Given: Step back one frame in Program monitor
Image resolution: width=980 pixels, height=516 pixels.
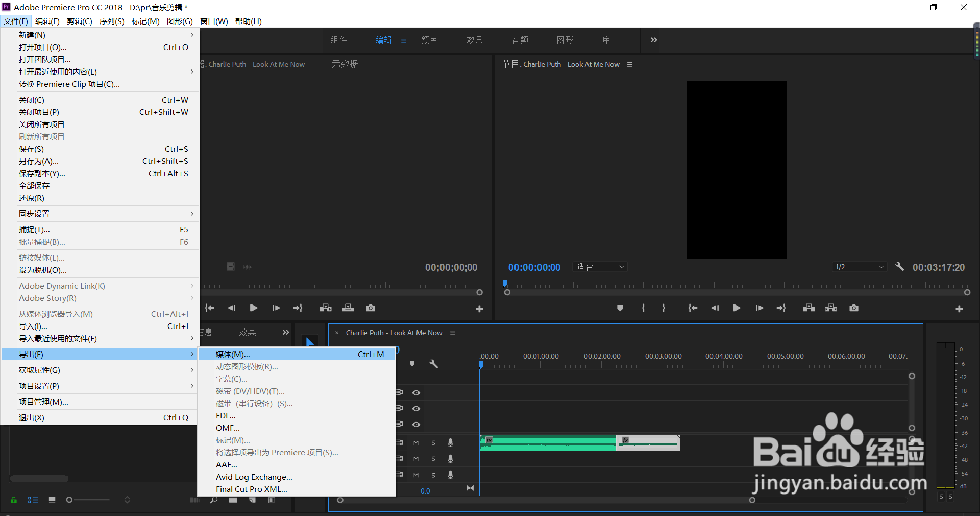Looking at the screenshot, I should [x=715, y=308].
